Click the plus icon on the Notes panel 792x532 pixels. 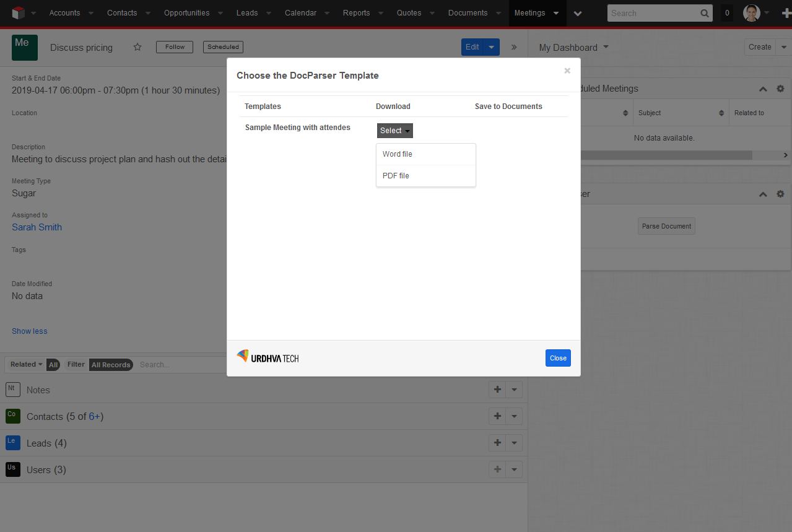tap(497, 389)
